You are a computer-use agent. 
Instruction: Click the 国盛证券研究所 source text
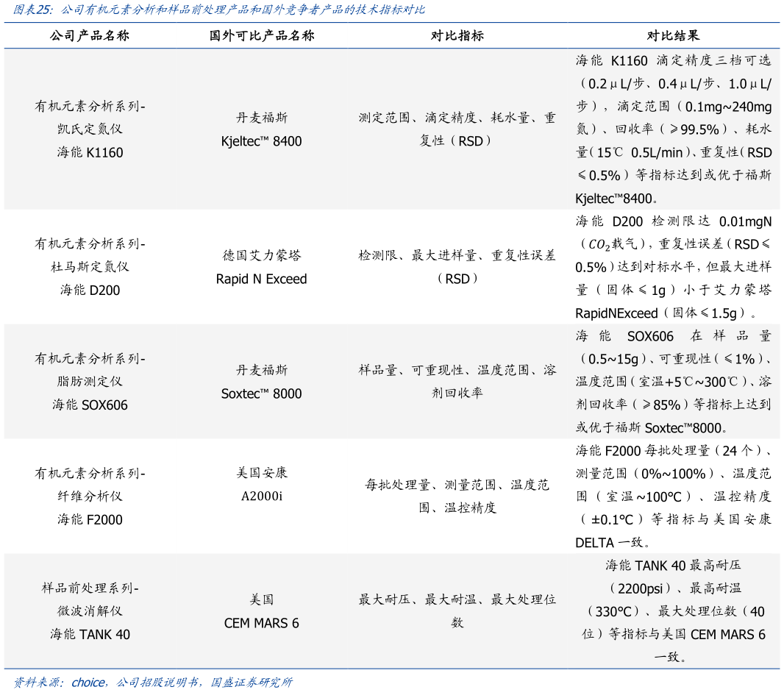coord(254,683)
